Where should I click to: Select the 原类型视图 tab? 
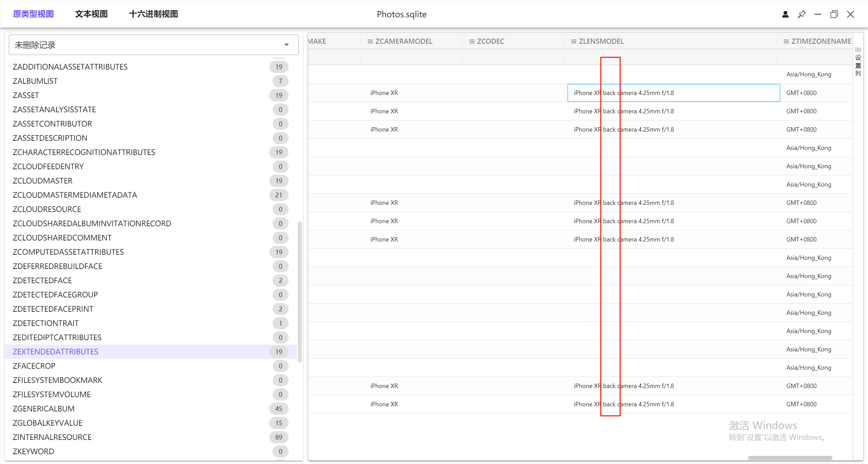(33, 14)
